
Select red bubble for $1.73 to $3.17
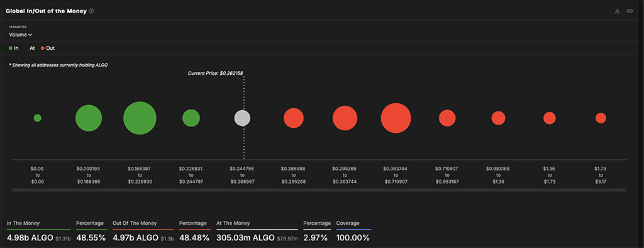coord(601,118)
